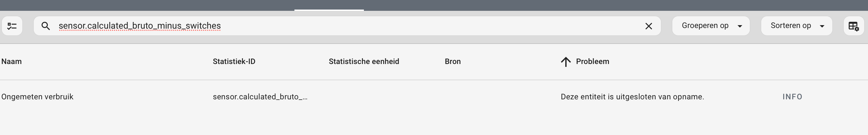Open the INFO button for Ongemeten verbruik
The width and height of the screenshot is (868, 135).
coord(792,97)
